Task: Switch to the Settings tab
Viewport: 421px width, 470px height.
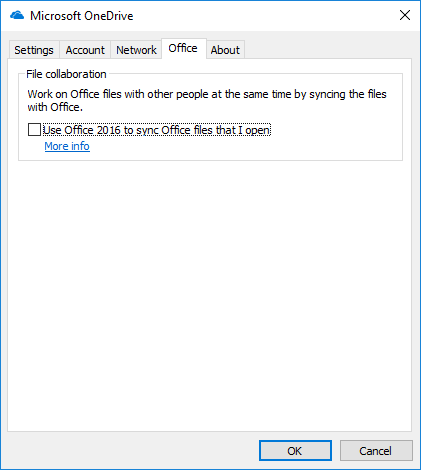Action: coord(34,50)
